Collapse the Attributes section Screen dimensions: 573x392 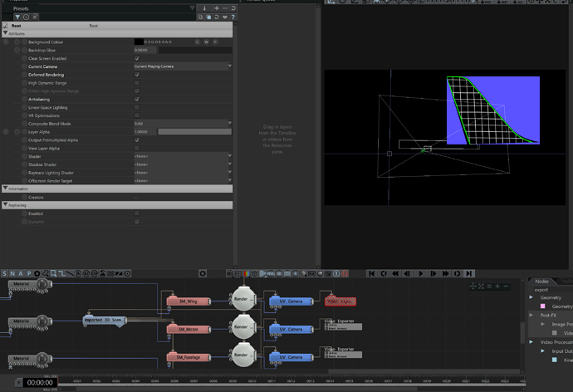click(x=5, y=33)
